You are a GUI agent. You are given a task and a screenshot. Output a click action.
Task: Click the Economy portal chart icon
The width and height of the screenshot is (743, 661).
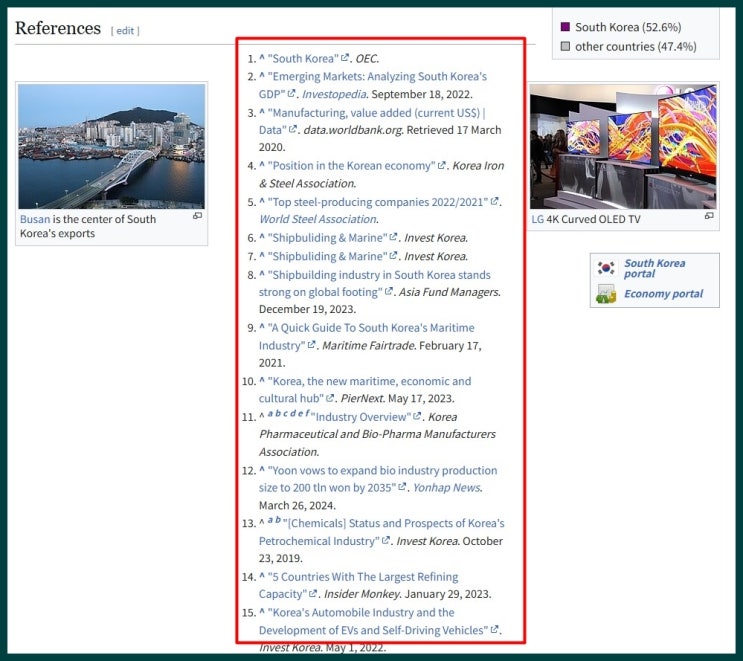606,294
